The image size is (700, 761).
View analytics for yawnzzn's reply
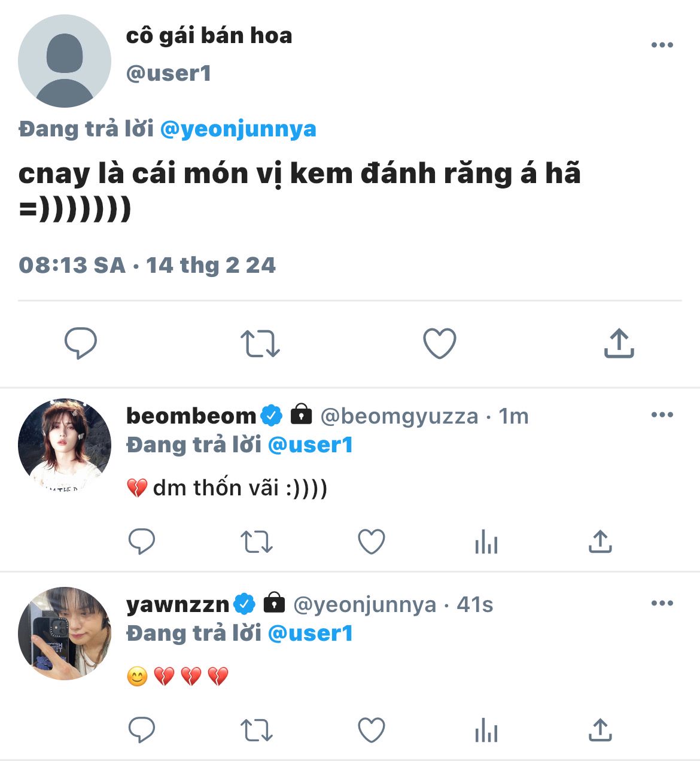486,731
